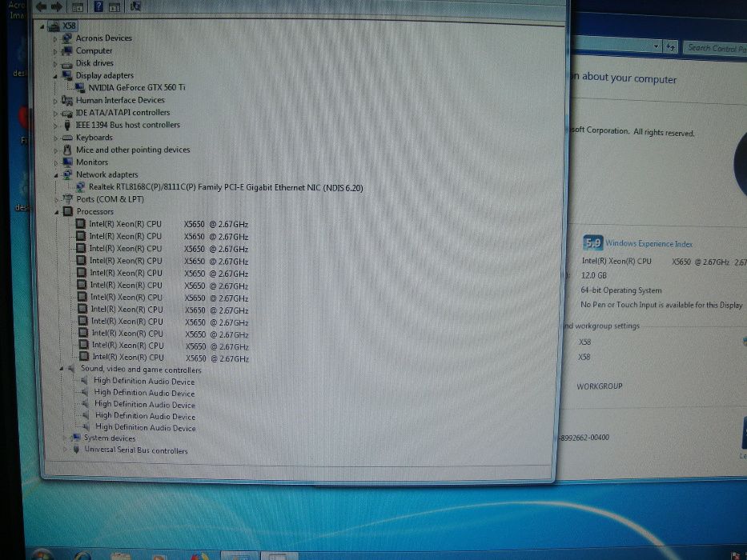Expand the Universal Serial Bus controllers node
The height and width of the screenshot is (560, 747).
[66, 449]
